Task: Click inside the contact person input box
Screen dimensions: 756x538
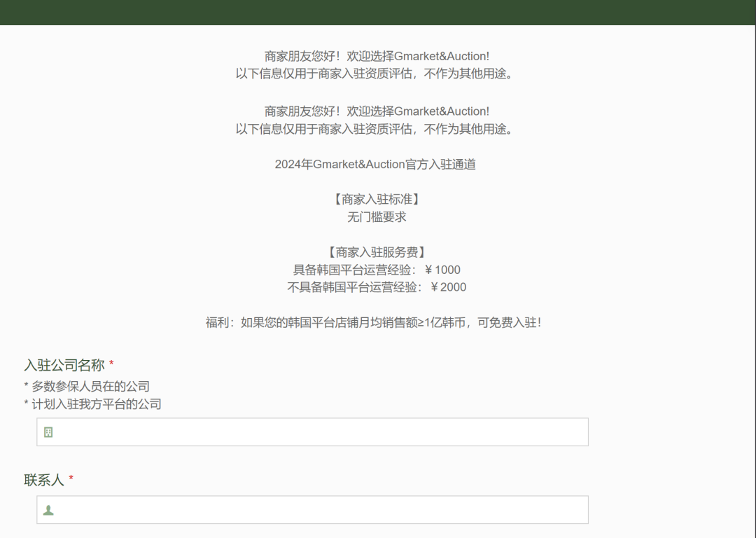Action: tap(313, 510)
